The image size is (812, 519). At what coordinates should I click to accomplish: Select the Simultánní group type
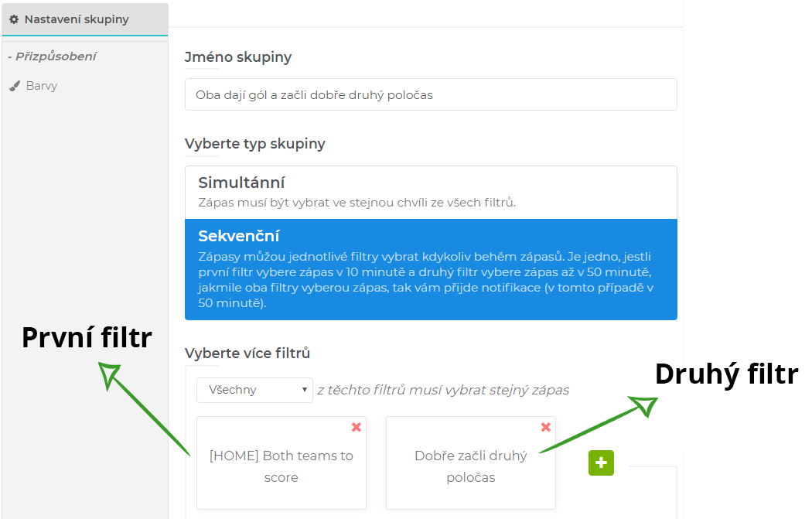431,192
